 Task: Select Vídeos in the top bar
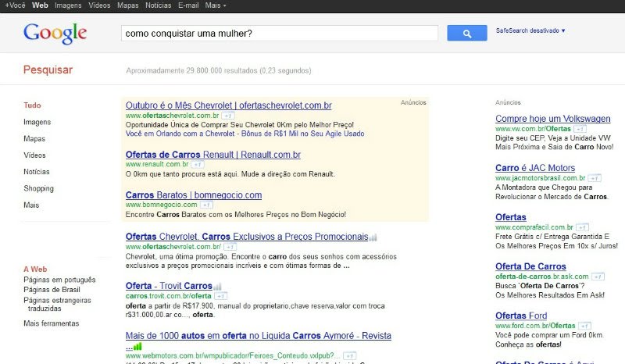tap(99, 5)
